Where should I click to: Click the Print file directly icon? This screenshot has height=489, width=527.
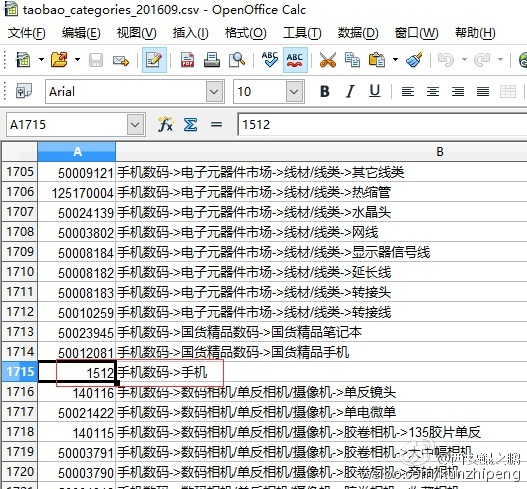click(x=212, y=60)
